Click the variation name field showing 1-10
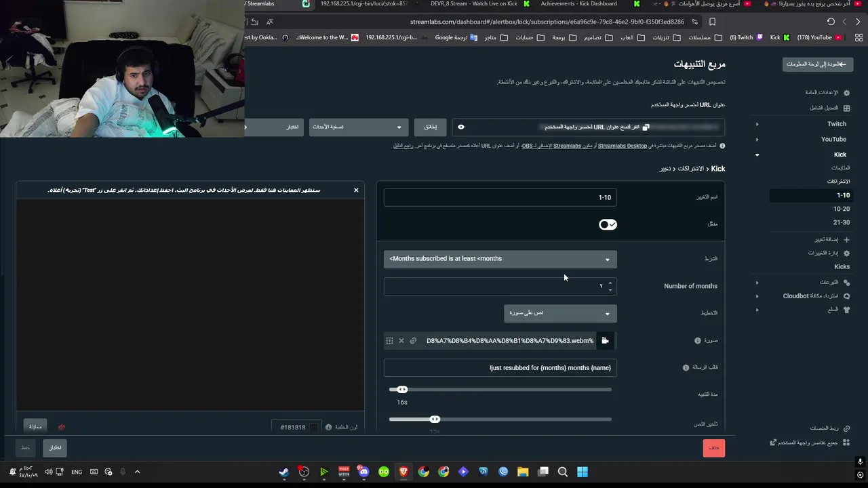Viewport: 868px width, 488px height. pyautogui.click(x=500, y=197)
